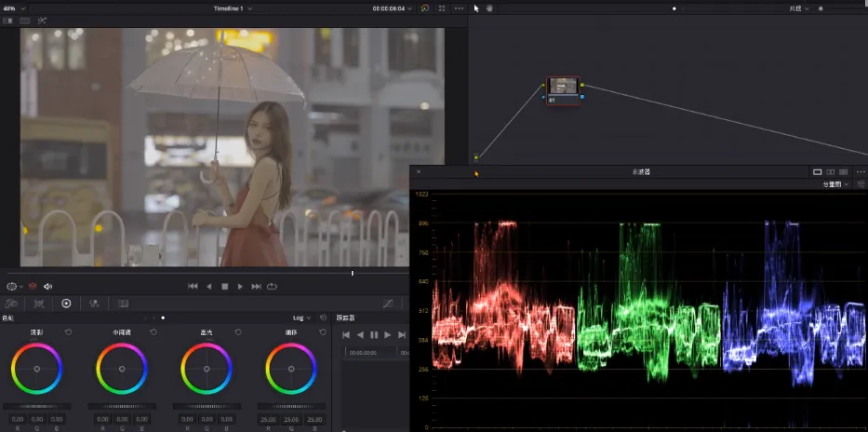Open the Curves palette icon
The height and width of the screenshot is (432, 868).
(x=389, y=304)
